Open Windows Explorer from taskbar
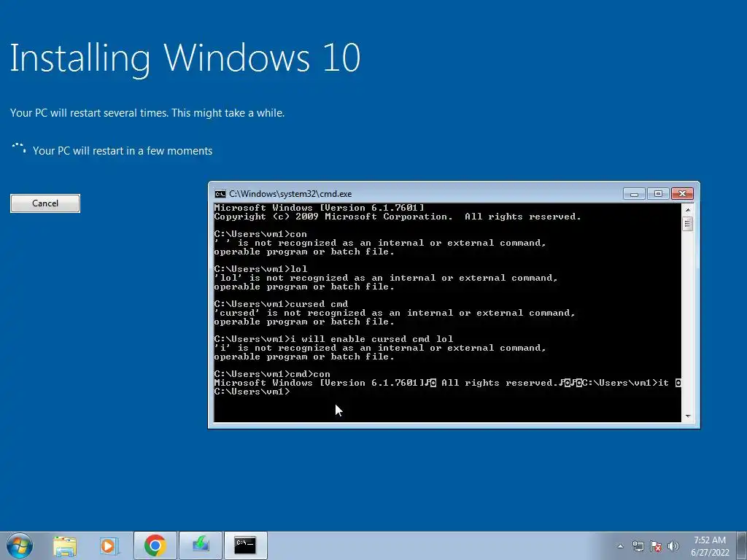 click(x=65, y=545)
